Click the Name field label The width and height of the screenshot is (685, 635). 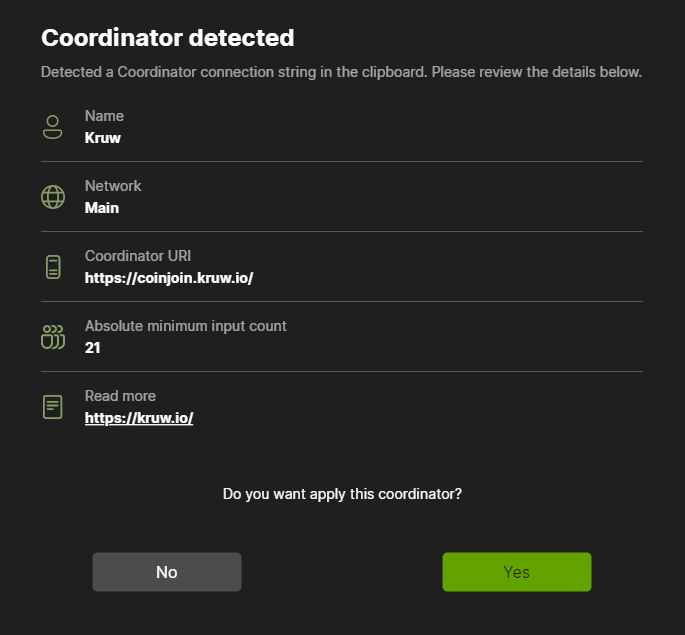coord(104,116)
